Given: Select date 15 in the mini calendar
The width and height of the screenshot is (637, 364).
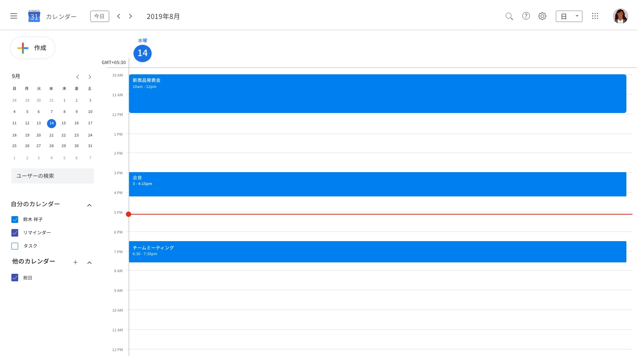Looking at the screenshot, I should tap(64, 123).
